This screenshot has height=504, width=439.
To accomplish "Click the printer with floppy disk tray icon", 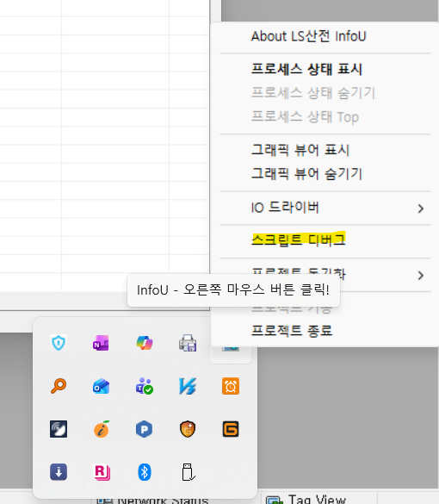I will [x=188, y=343].
